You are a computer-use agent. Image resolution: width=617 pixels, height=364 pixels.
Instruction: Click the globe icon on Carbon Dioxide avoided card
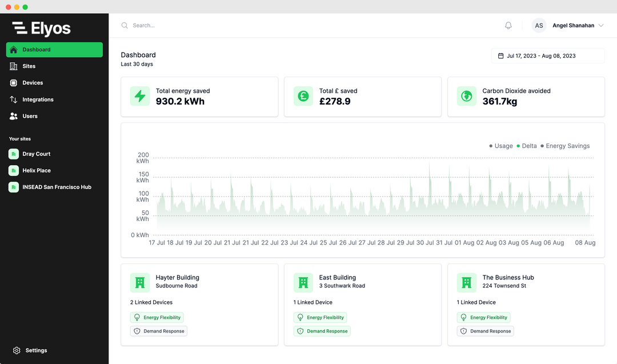tap(466, 95)
